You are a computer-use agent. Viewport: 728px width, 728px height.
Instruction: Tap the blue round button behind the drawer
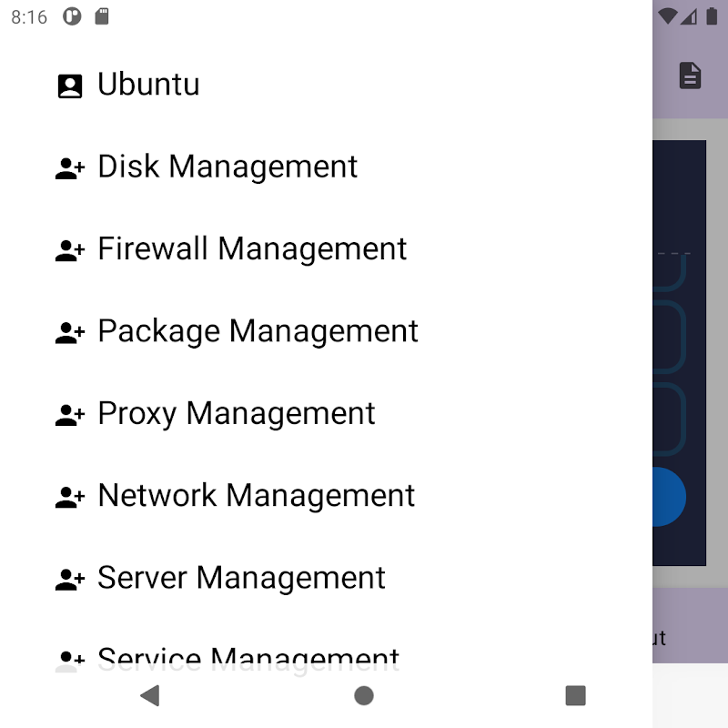tap(670, 497)
